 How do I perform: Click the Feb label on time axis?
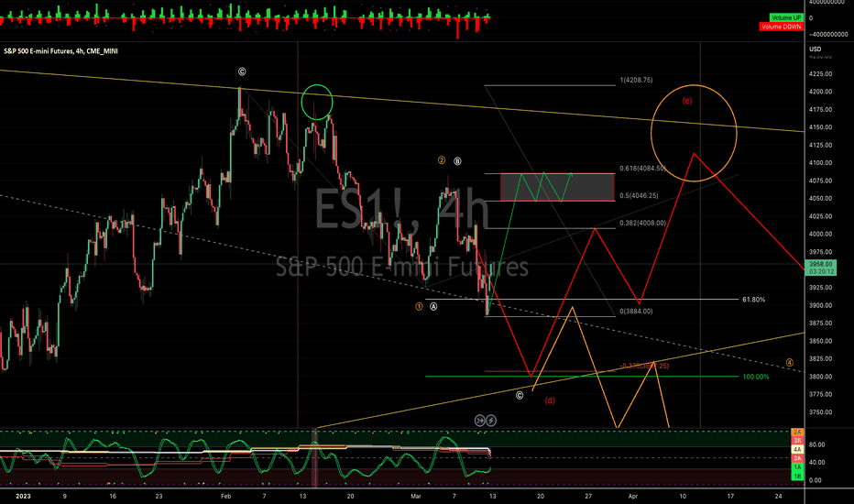226,497
